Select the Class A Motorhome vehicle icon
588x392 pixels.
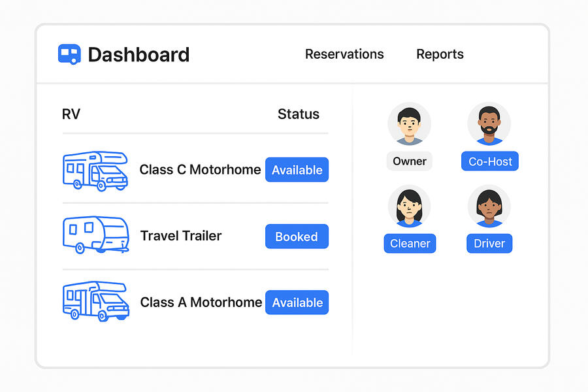point(95,301)
